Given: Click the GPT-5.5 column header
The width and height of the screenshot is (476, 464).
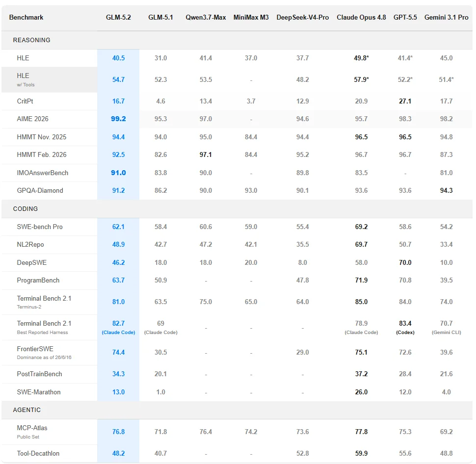Looking at the screenshot, I should (x=405, y=17).
